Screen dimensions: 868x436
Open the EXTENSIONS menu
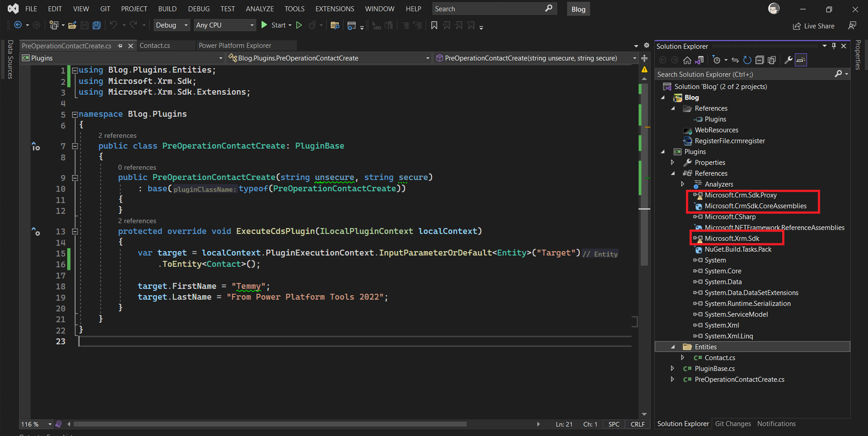(x=334, y=9)
